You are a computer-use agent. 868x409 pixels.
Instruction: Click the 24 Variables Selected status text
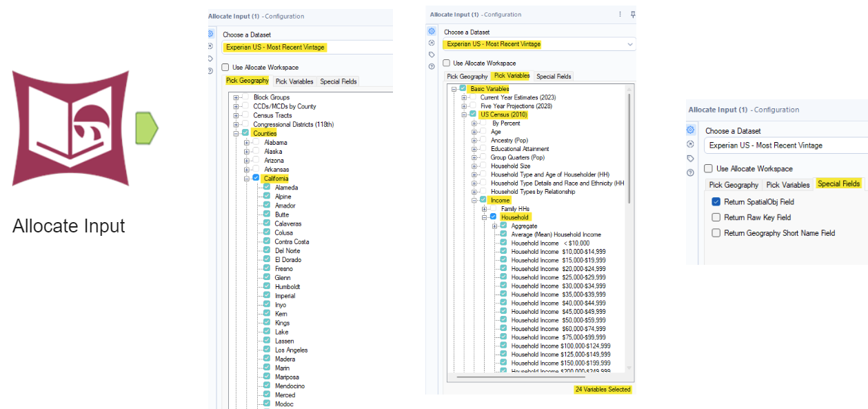pos(603,390)
